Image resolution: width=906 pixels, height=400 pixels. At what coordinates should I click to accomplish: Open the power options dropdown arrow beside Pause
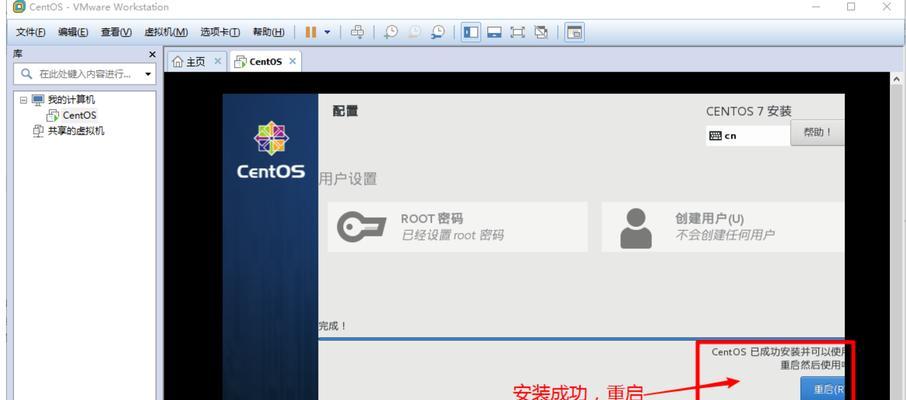click(x=327, y=32)
